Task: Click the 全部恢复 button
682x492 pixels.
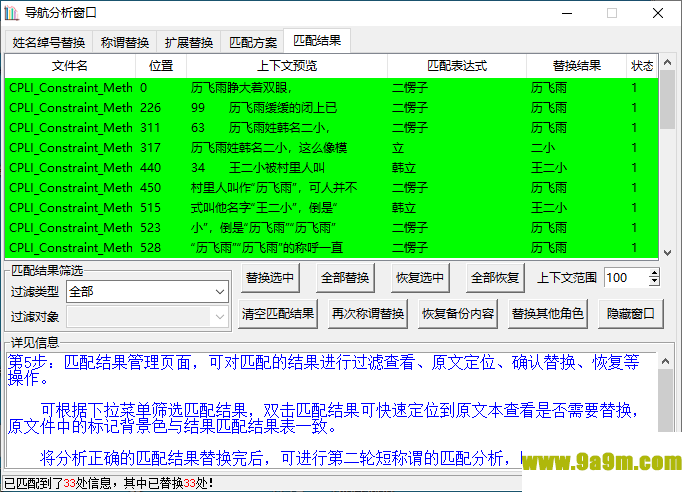Action: [x=495, y=278]
